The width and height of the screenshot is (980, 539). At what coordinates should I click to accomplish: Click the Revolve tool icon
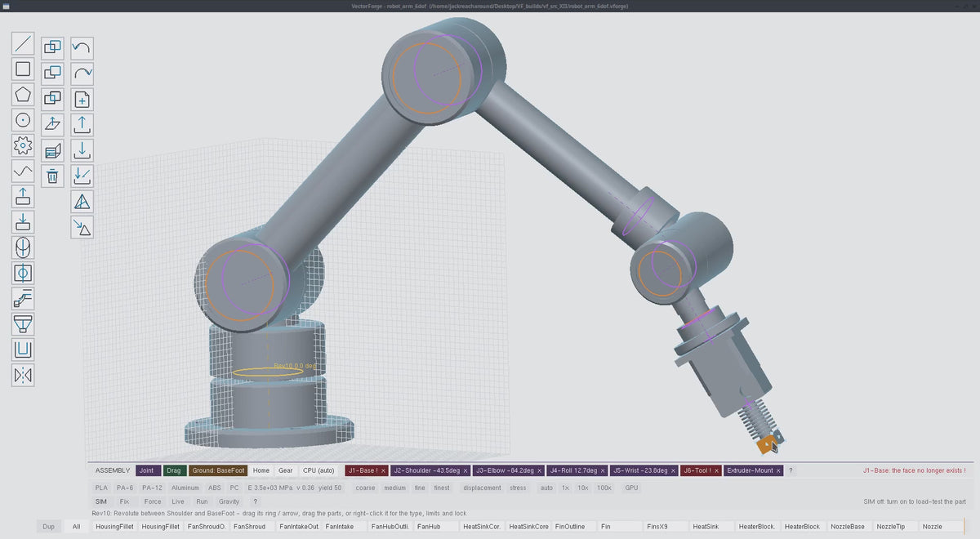click(24, 247)
